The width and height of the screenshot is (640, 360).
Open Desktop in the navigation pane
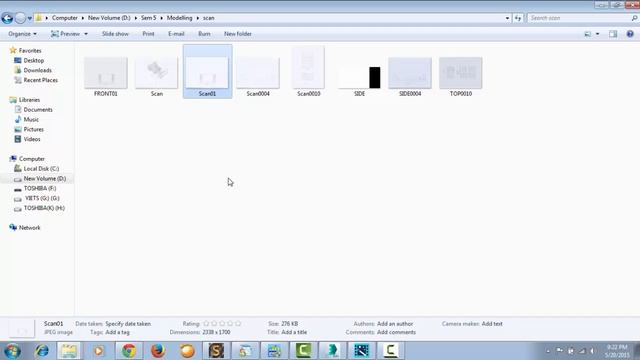(x=33, y=60)
